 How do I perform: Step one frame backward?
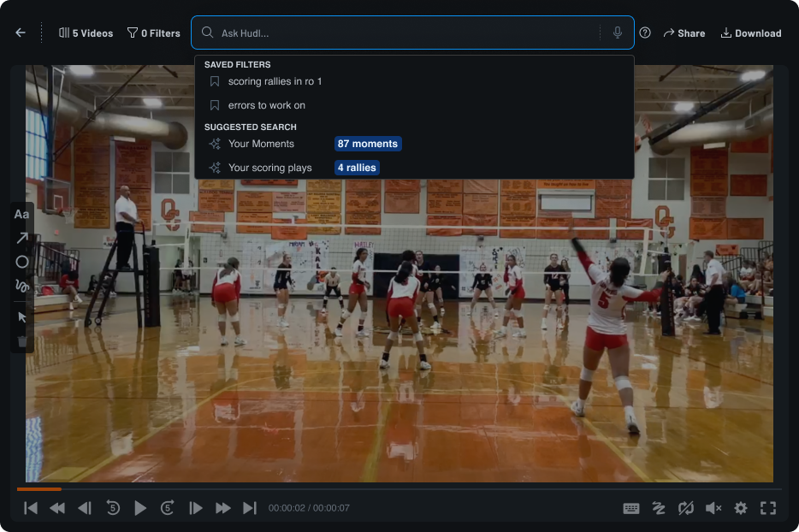click(x=85, y=508)
